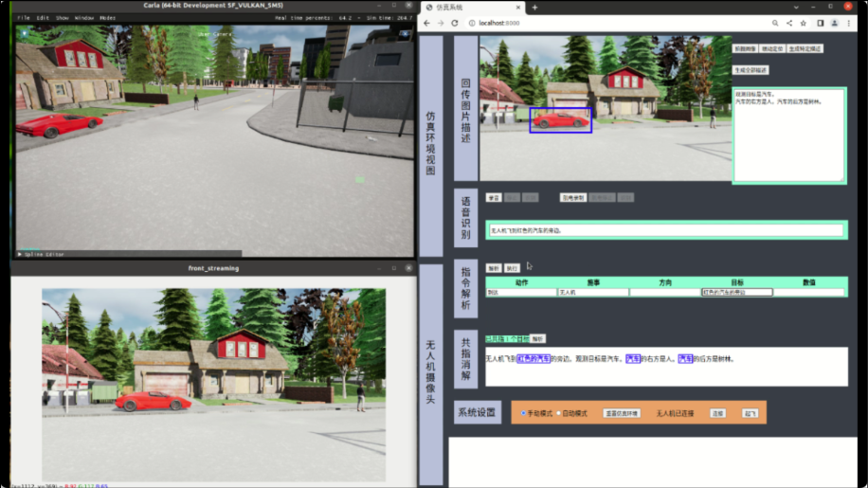Bookmark this page with the star icon
Screen dimensions: 868x488
coord(805,23)
